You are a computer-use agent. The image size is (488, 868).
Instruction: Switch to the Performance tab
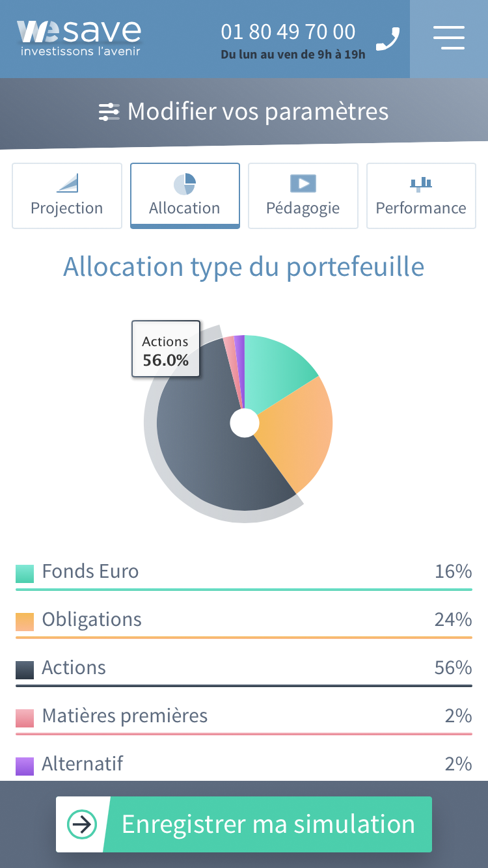click(421, 195)
